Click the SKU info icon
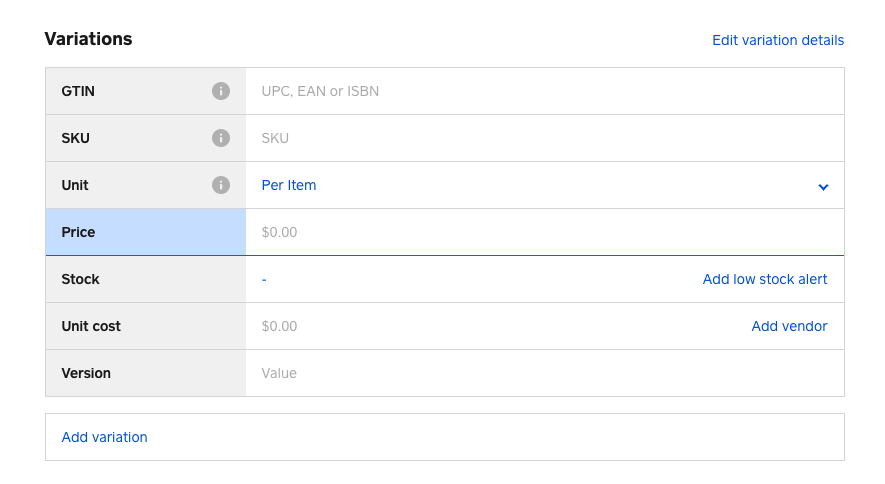This screenshot has width=885, height=484. (221, 138)
